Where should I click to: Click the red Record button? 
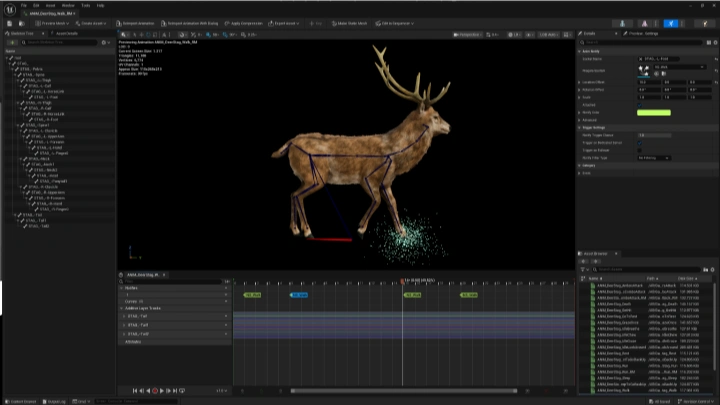point(155,391)
